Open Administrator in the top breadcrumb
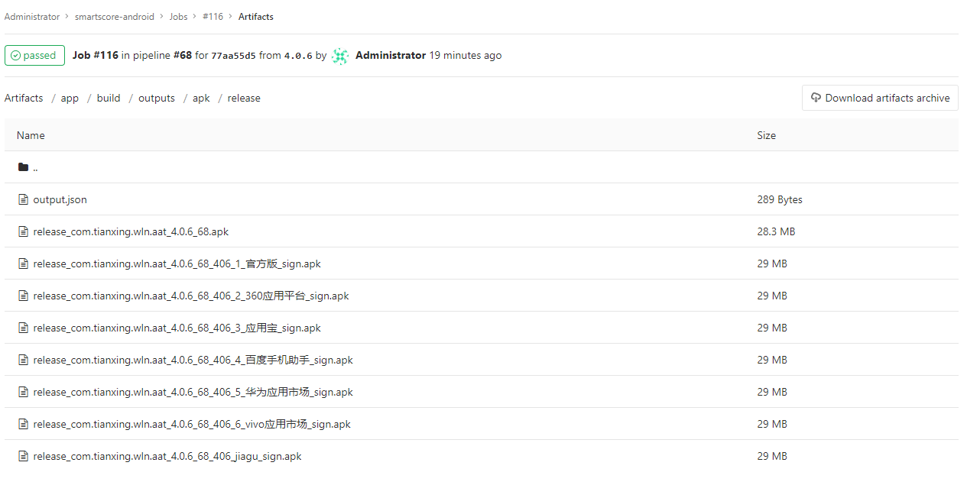Screen dimensions: 980x485 [x=32, y=17]
